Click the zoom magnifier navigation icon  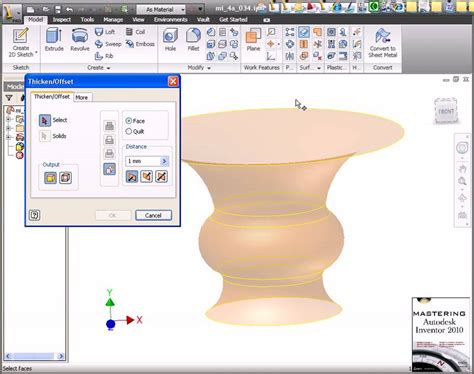462,182
